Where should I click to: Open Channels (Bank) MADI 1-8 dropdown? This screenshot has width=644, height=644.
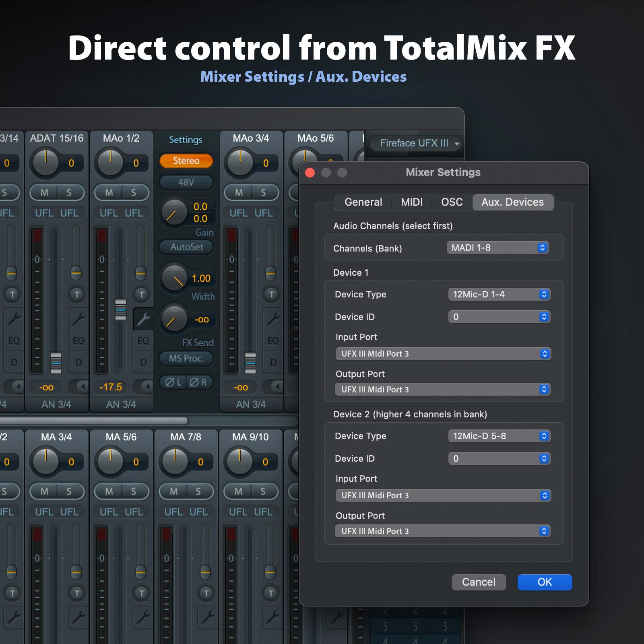(497, 248)
